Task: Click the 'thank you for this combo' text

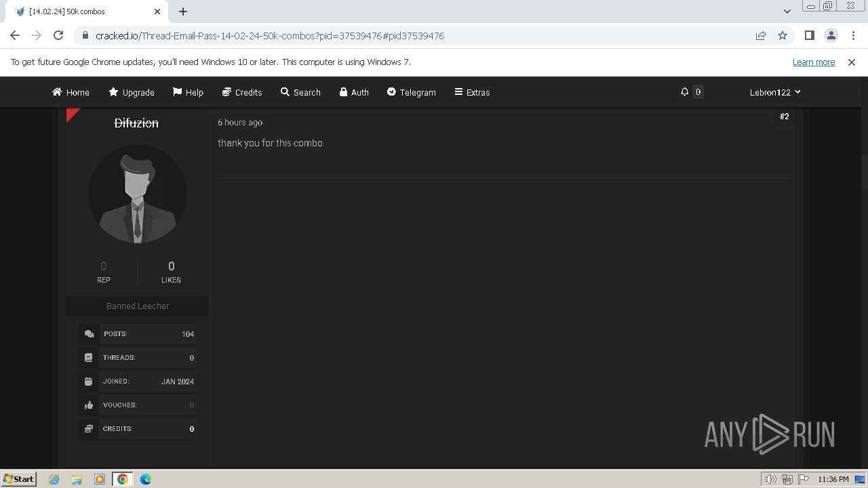Action: 270,143
